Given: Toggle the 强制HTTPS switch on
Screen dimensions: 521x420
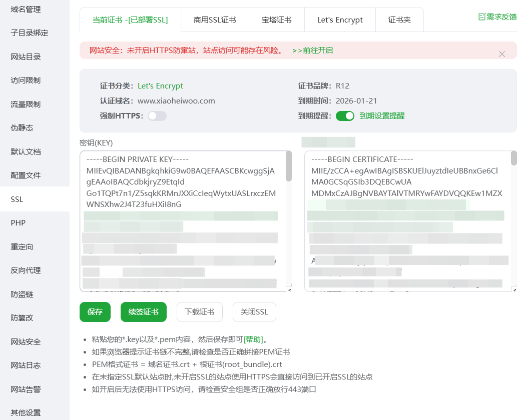Looking at the screenshot, I should (x=157, y=115).
